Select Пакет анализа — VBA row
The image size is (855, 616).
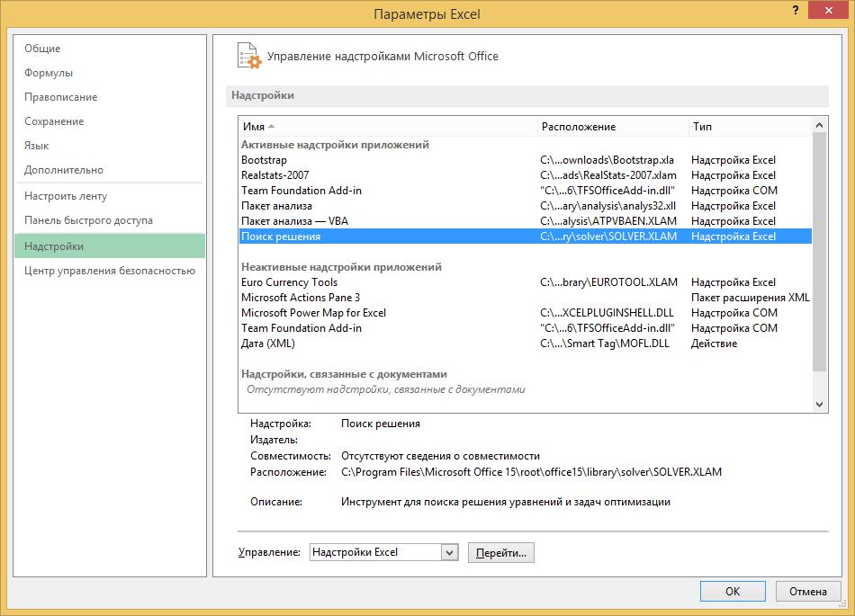[x=525, y=221]
